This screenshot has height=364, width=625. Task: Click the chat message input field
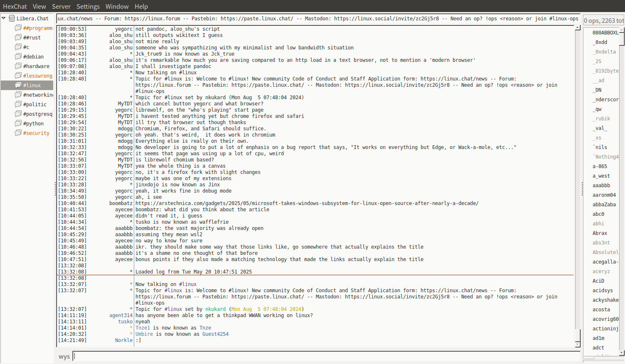click(326, 356)
